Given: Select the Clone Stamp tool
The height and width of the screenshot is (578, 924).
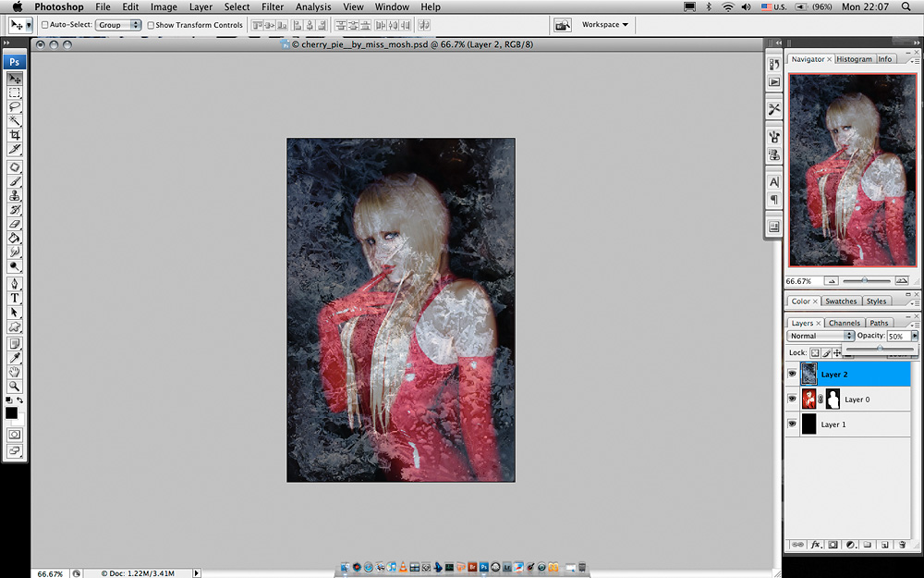Looking at the screenshot, I should tap(15, 196).
